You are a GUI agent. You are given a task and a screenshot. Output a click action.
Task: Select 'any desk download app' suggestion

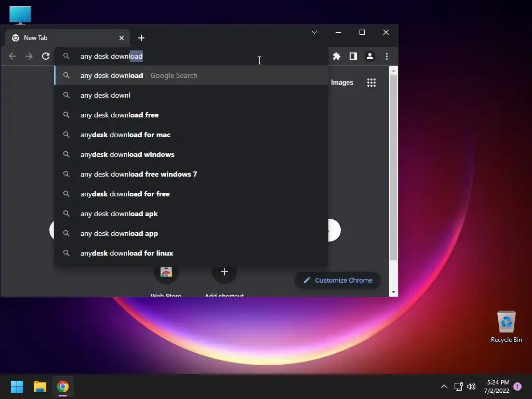tap(191, 233)
